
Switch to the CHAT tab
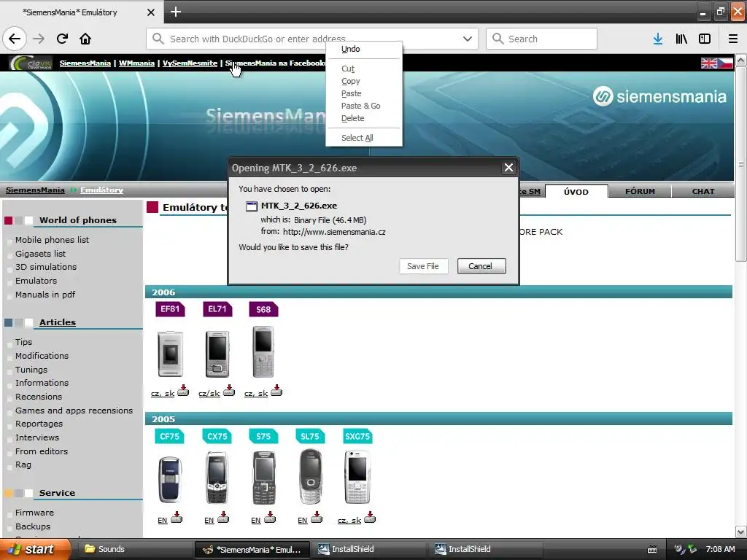pyautogui.click(x=703, y=192)
